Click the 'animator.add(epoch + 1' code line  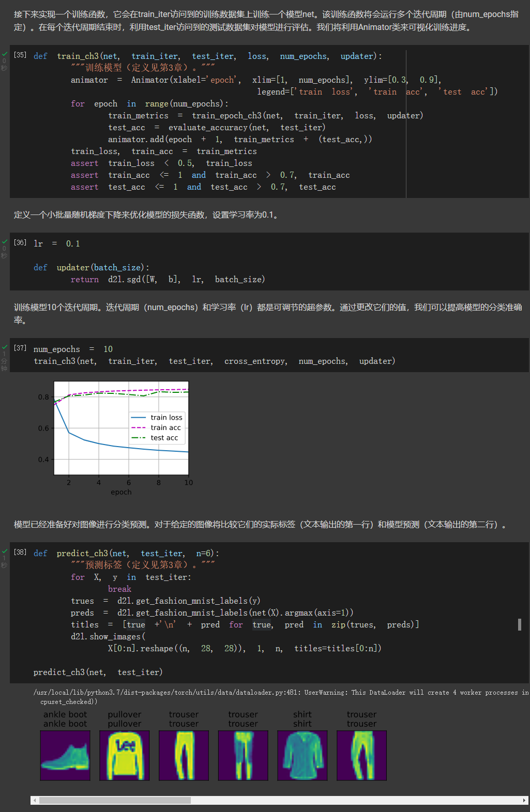[240, 139]
